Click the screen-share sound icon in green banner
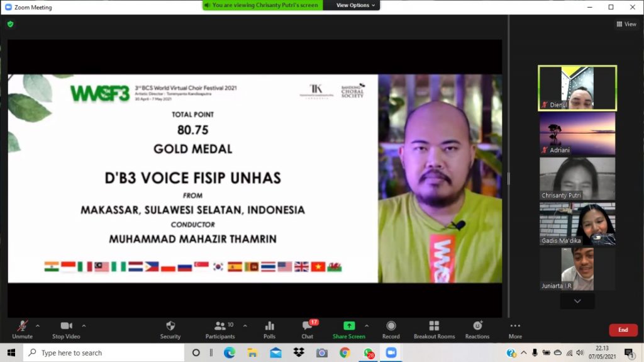Screen dimensions: 644x362 (x=207, y=5)
